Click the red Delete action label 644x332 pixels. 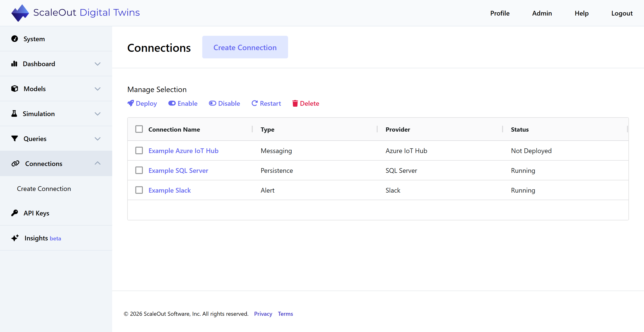[x=310, y=103]
